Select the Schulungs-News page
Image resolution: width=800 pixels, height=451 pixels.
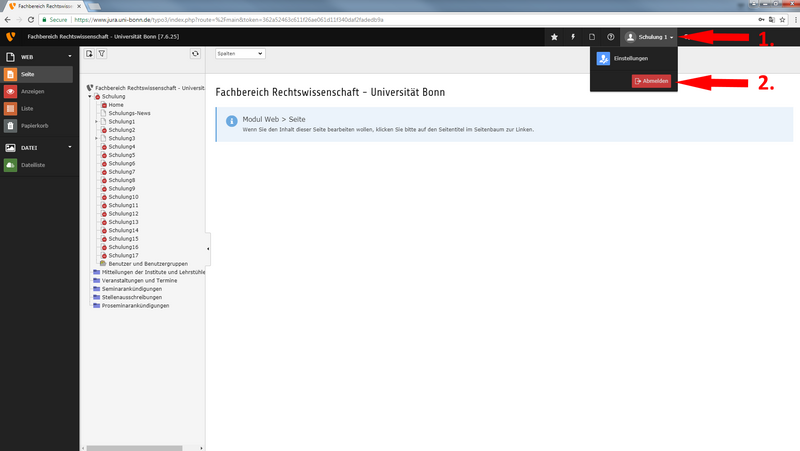click(x=130, y=113)
